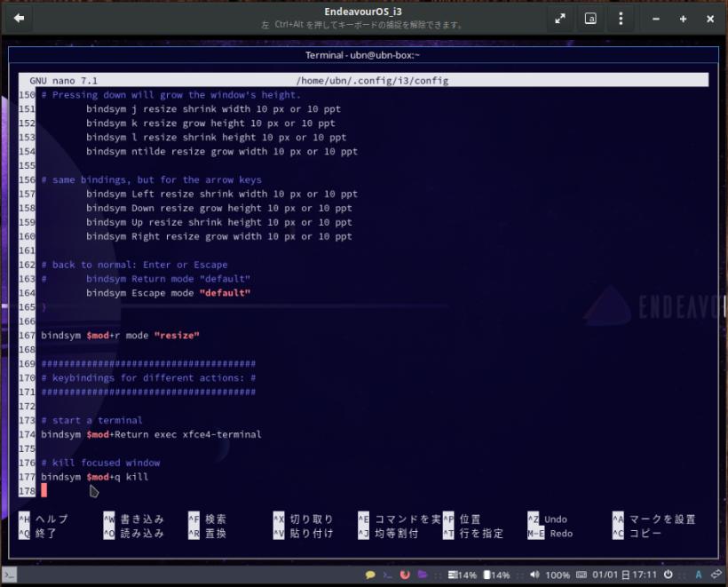The height and width of the screenshot is (587, 728).
Task: Click comment '# kill focused window'
Action: pos(100,463)
